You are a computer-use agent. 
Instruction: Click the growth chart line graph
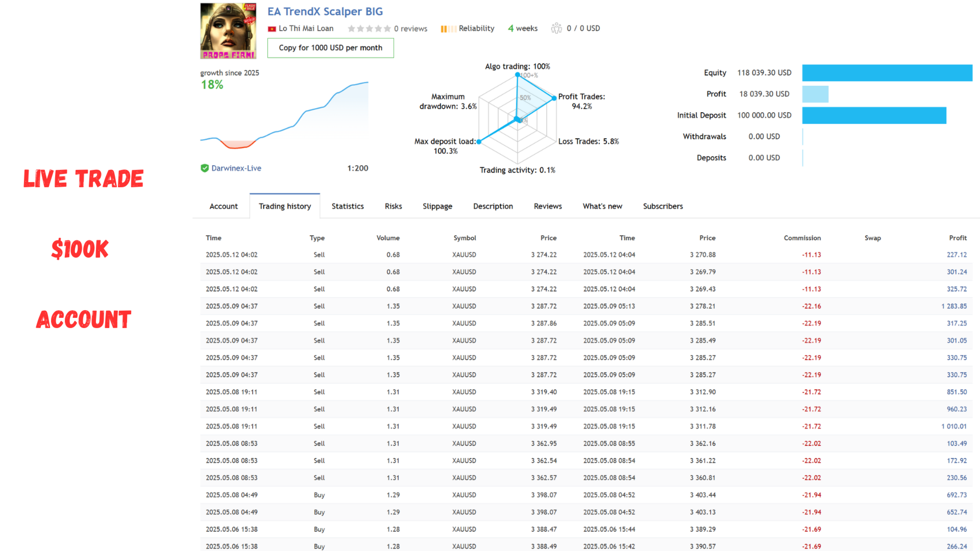point(284,115)
